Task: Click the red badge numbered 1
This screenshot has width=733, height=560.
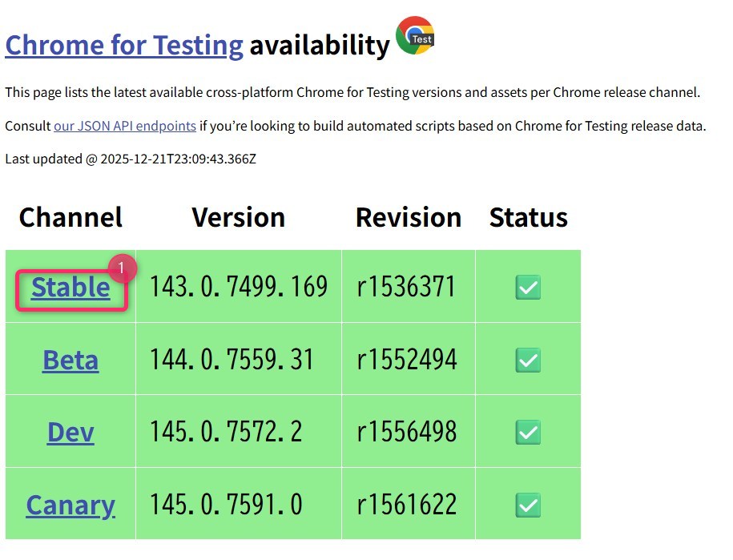Action: (x=121, y=269)
